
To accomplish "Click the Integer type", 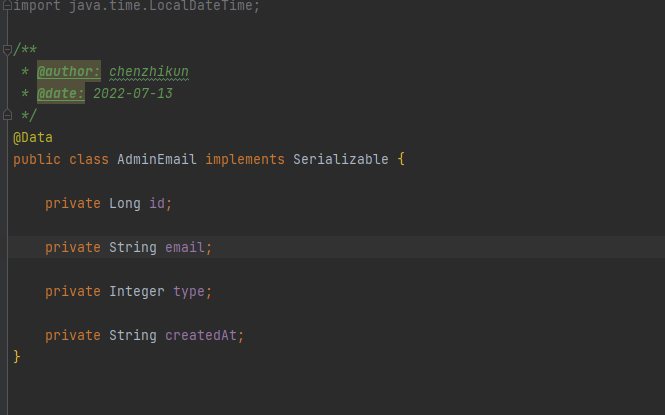I will (x=137, y=291).
